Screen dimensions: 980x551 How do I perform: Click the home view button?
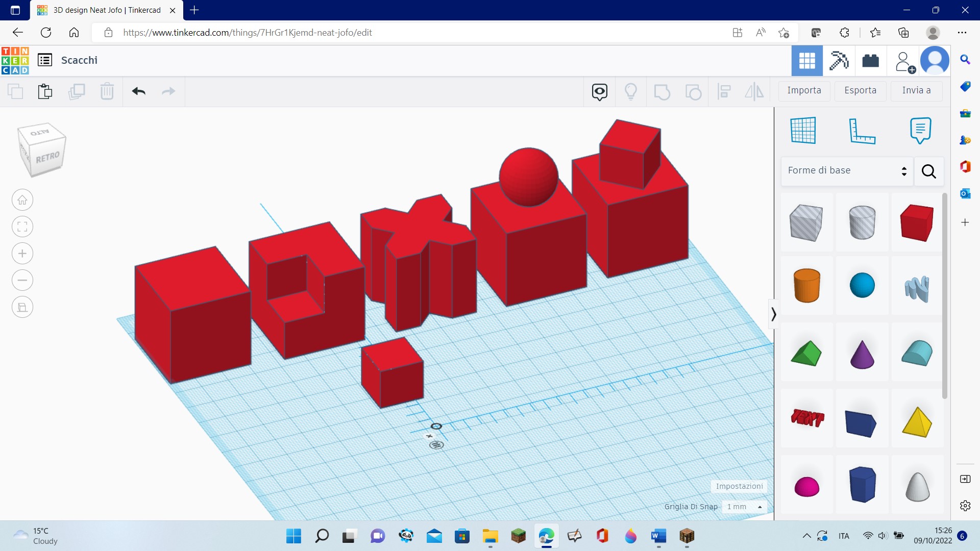click(22, 200)
